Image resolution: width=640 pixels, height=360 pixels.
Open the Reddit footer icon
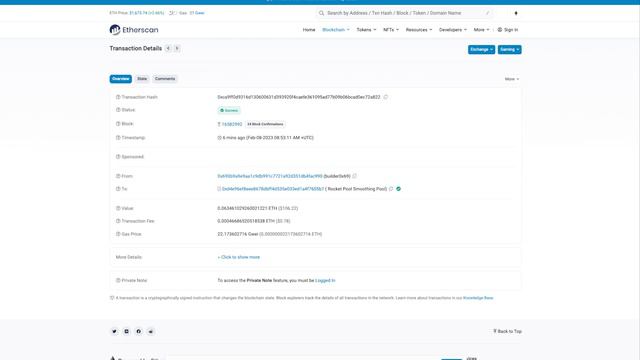151,331
